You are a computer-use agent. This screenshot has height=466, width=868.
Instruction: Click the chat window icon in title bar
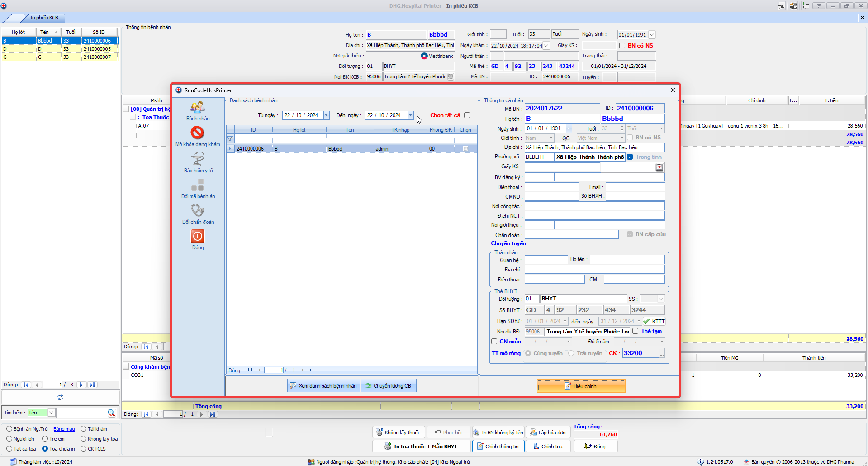click(781, 5)
